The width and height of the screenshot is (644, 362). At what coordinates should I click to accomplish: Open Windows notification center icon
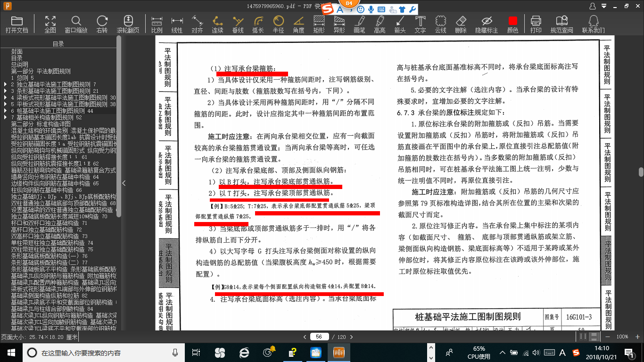point(628,352)
